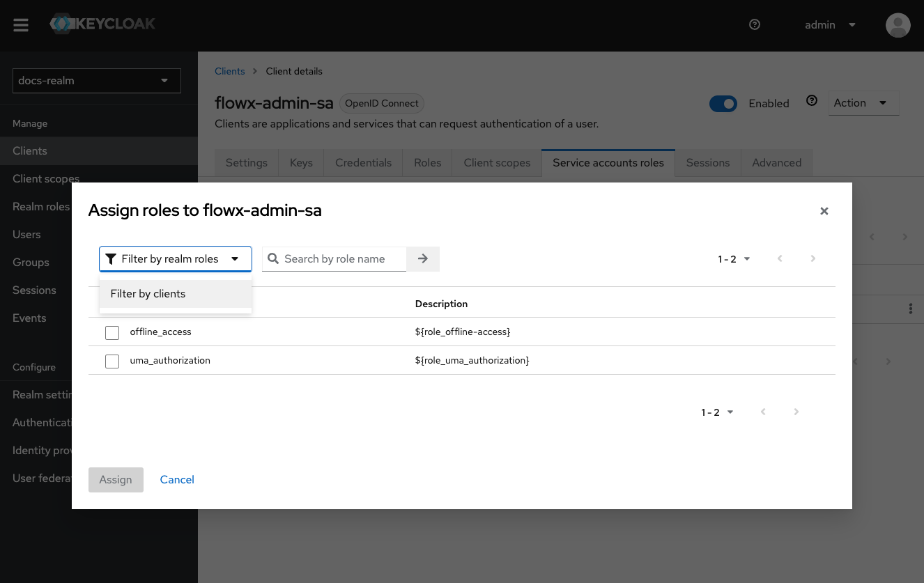Open the docs-realm realm selector
This screenshot has height=583, width=924.
point(97,81)
